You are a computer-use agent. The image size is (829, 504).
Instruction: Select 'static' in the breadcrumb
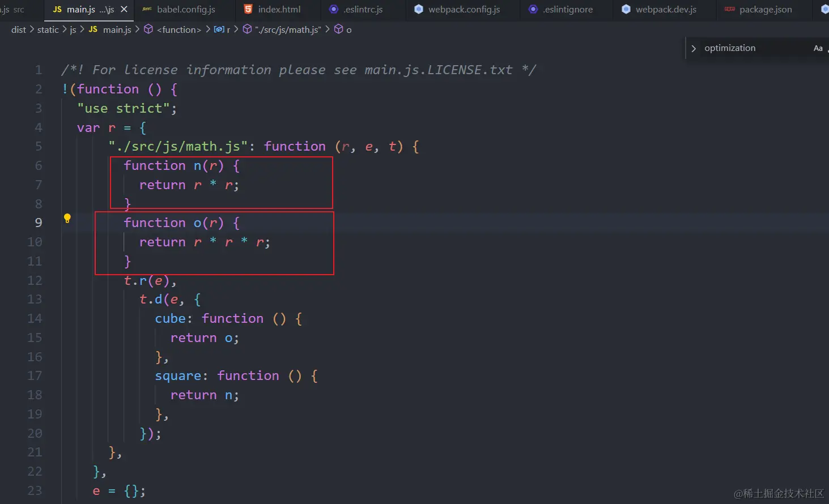pos(48,29)
